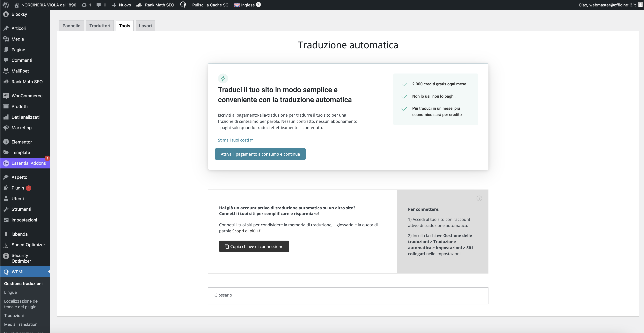Open the home icon for NORCINERIA VIOLA

(17, 5)
